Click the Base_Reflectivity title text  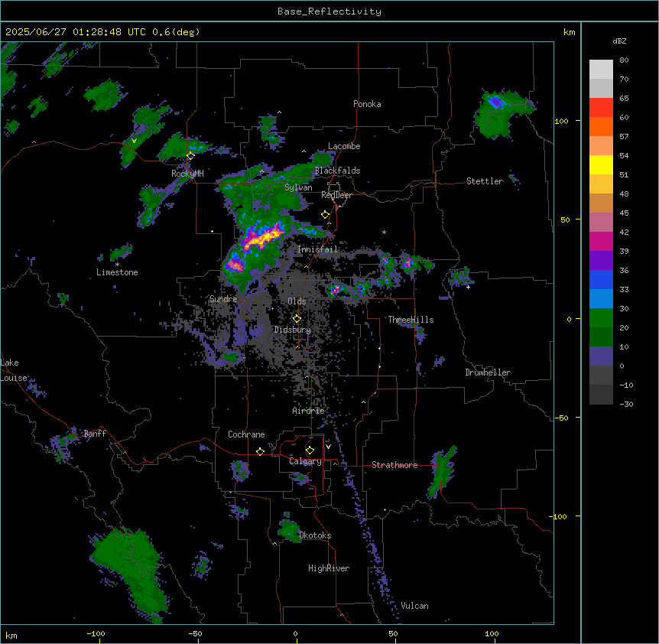329,11
